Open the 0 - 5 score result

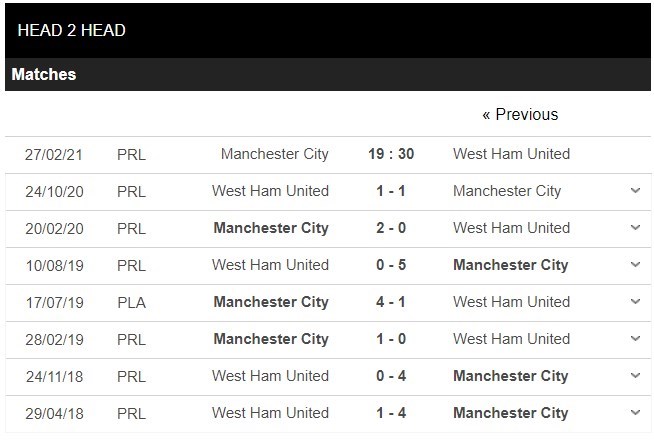391,265
